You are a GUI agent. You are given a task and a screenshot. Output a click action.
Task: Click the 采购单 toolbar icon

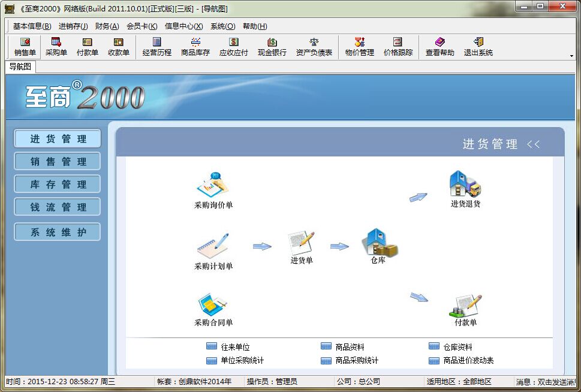(x=56, y=47)
